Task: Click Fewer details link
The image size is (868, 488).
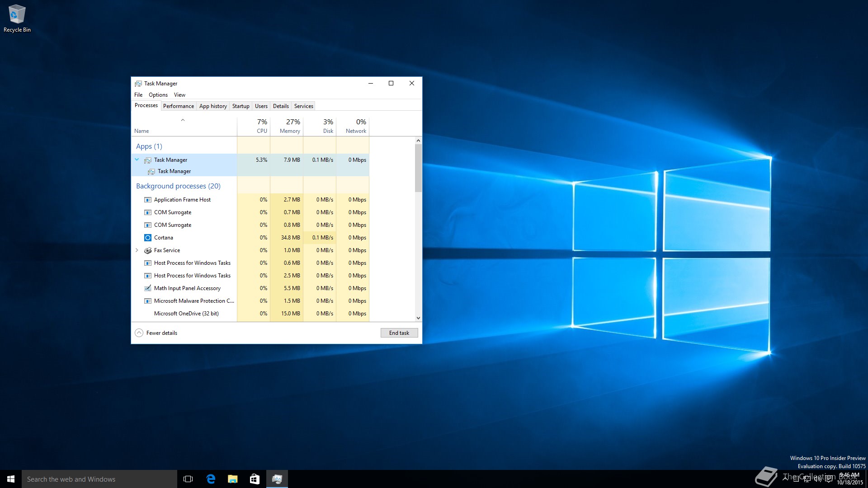Action: coord(162,333)
